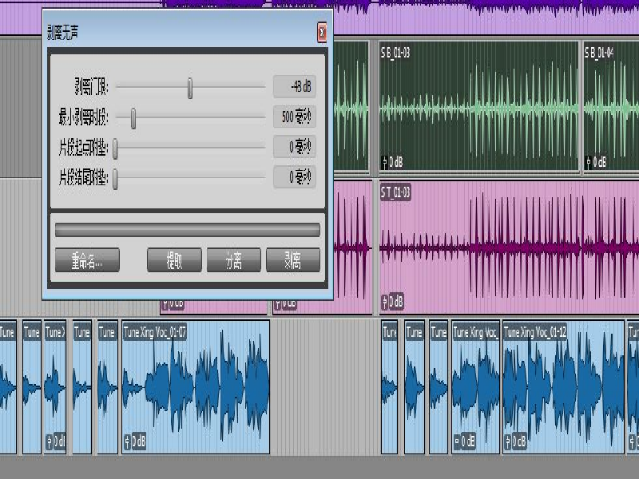Click the 500 ms duration value field
The width and height of the screenshot is (639, 479).
pos(294,118)
